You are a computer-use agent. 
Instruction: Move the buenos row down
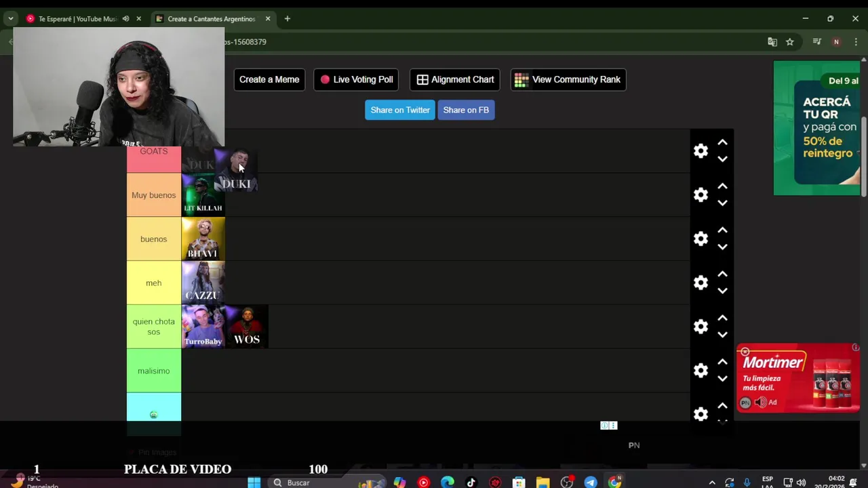(x=722, y=247)
